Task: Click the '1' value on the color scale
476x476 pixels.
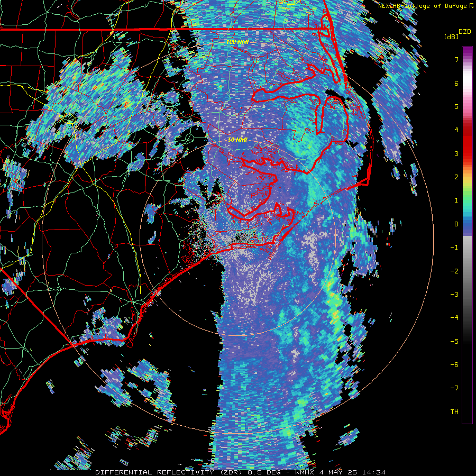Action: 456,200
